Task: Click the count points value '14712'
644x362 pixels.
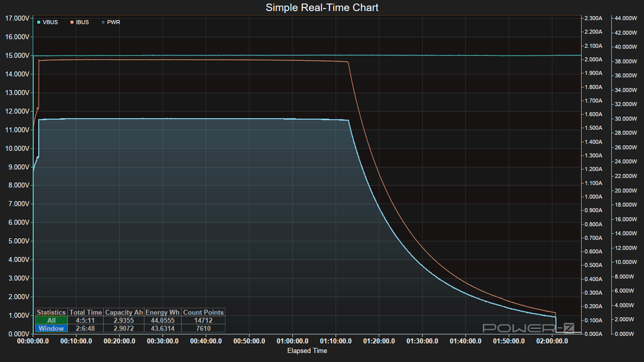Action: click(203, 321)
